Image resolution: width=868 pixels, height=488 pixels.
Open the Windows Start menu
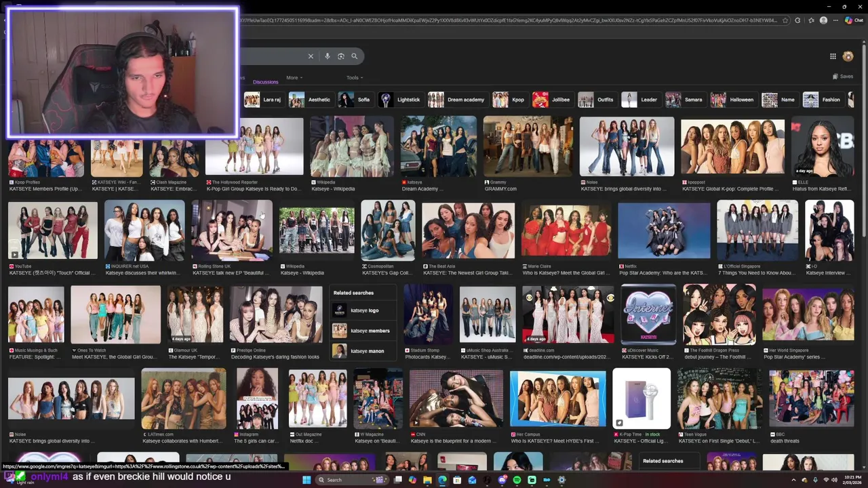tap(307, 480)
